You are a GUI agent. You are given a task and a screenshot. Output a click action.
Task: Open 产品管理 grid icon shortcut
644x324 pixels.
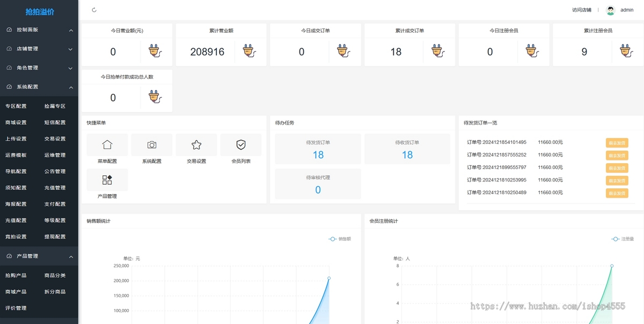click(107, 180)
